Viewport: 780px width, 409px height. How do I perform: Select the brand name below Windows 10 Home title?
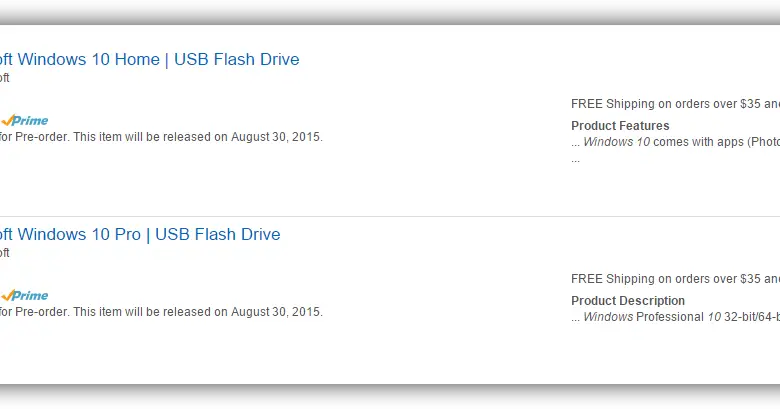[x=4, y=78]
